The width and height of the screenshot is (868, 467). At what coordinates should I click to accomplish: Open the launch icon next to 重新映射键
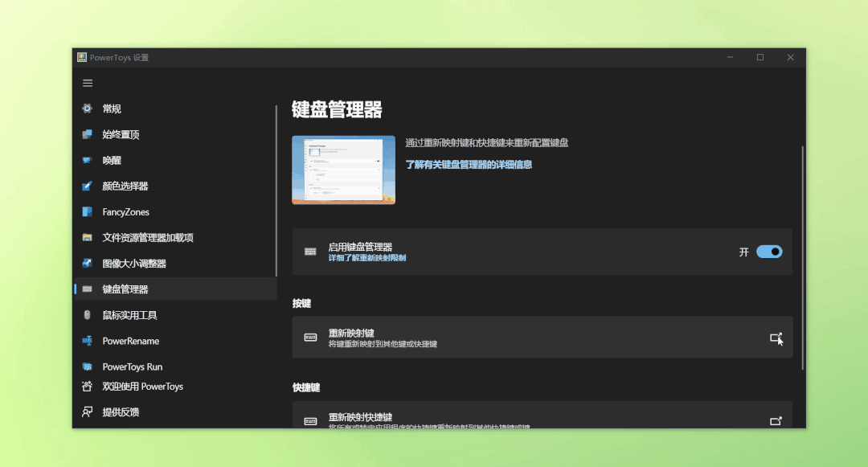[x=776, y=338]
